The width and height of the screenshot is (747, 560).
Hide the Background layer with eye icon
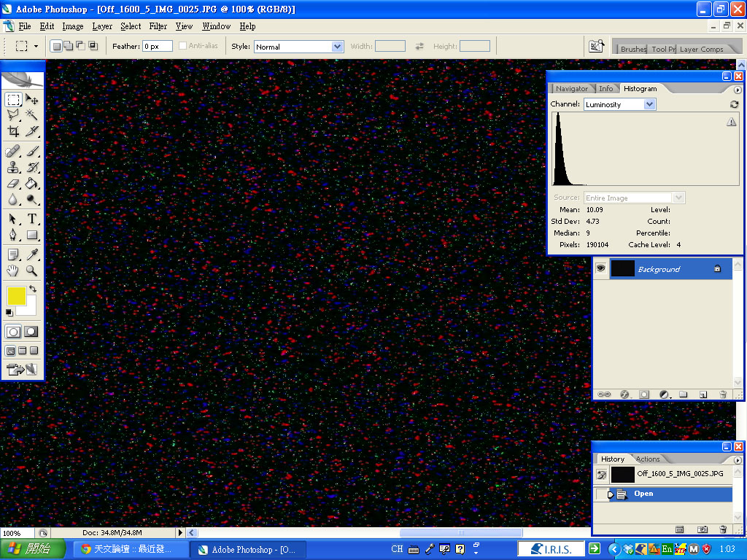(600, 268)
